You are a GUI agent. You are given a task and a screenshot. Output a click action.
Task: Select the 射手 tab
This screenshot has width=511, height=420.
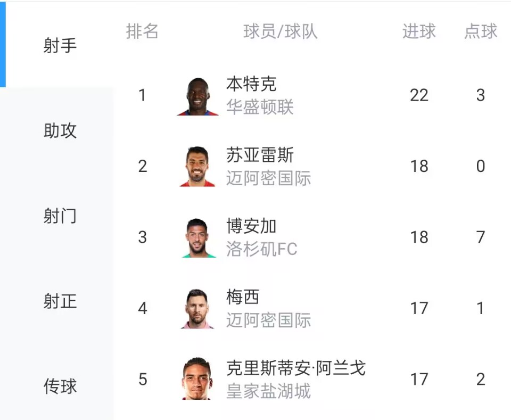[60, 45]
